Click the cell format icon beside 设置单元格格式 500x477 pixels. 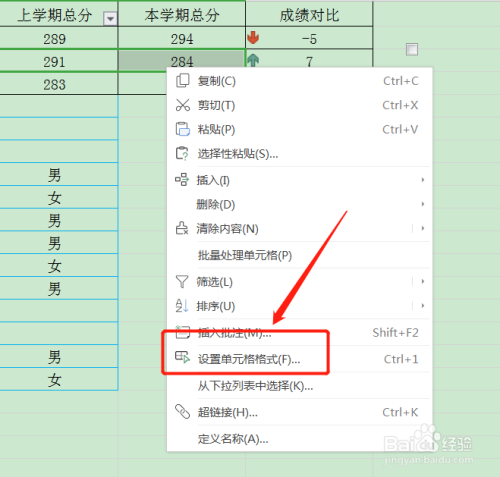(182, 357)
